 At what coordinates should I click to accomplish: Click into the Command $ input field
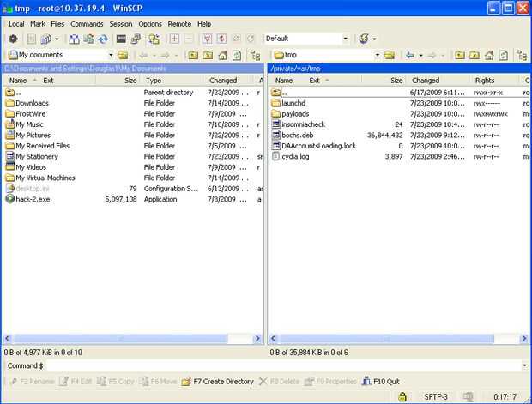pos(284,365)
